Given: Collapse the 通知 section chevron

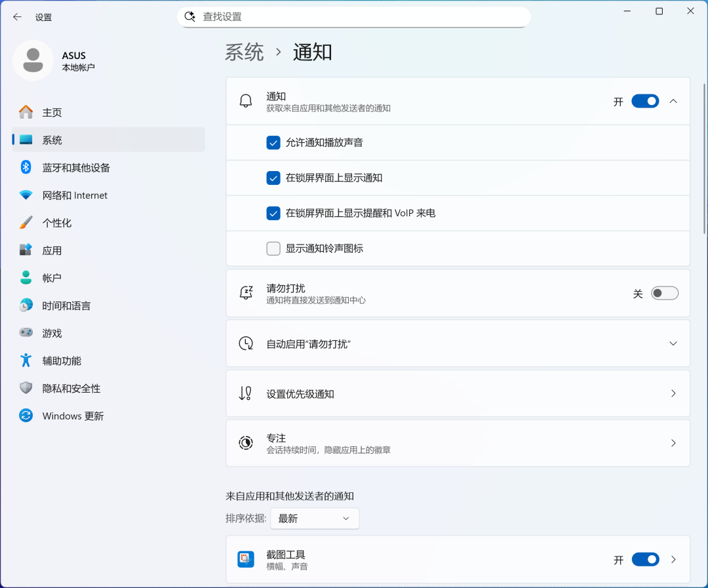Looking at the screenshot, I should point(673,101).
